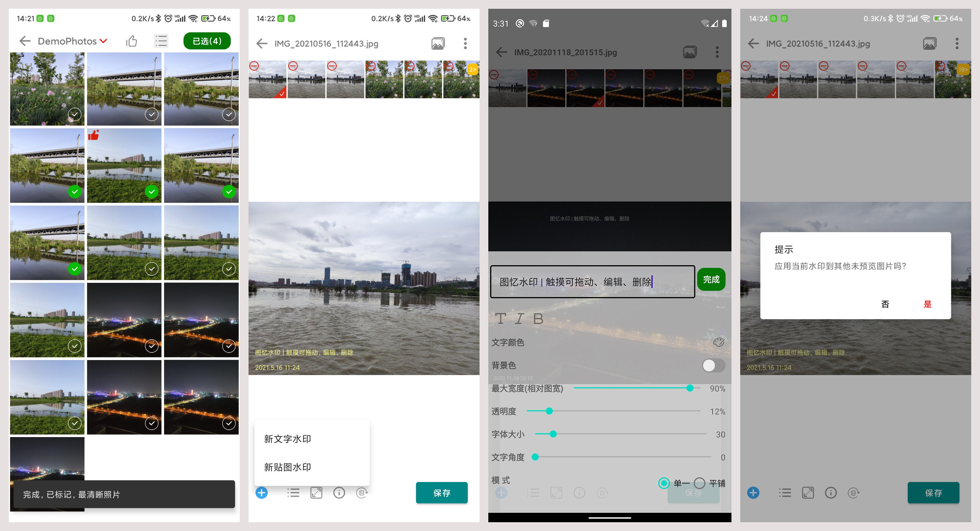The height and width of the screenshot is (531, 980).
Task: Expand the DemoPhotos album dropdown arrow
Action: 103,41
